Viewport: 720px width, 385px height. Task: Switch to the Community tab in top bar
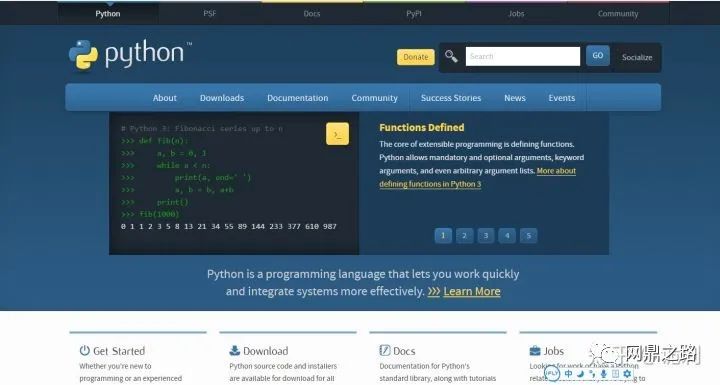618,14
